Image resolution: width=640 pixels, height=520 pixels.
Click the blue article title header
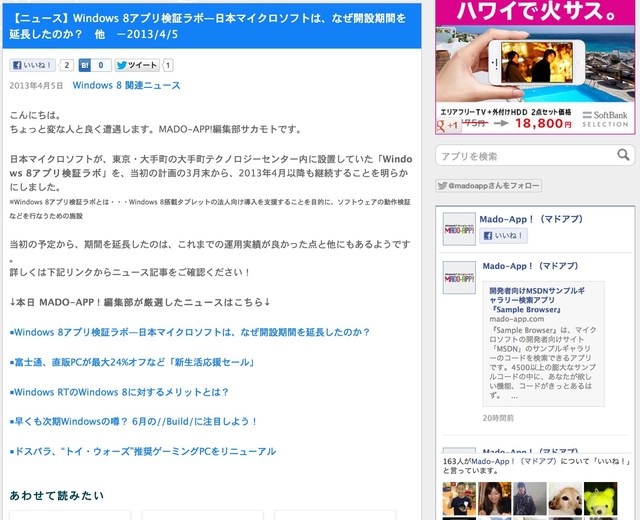(212, 27)
